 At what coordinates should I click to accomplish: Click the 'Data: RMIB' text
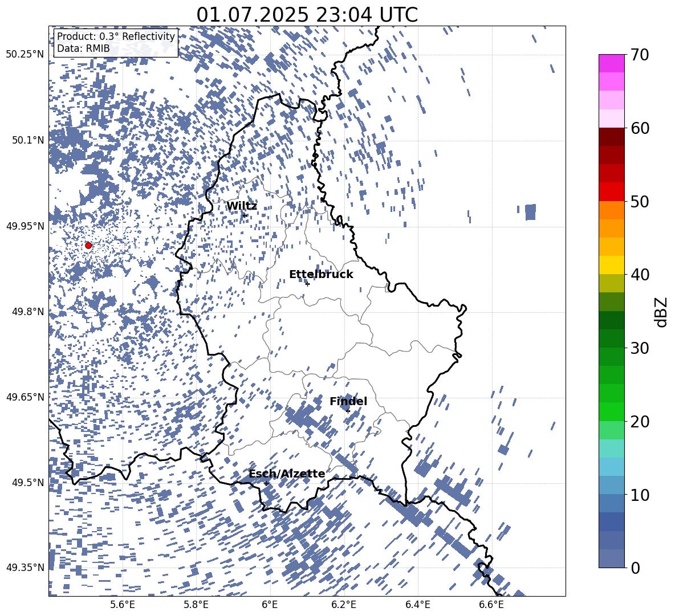pyautogui.click(x=83, y=48)
